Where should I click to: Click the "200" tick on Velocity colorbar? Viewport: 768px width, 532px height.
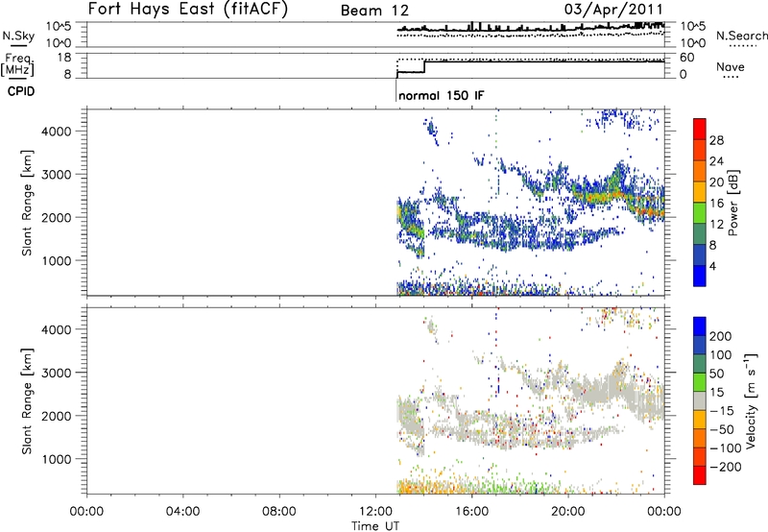click(721, 336)
